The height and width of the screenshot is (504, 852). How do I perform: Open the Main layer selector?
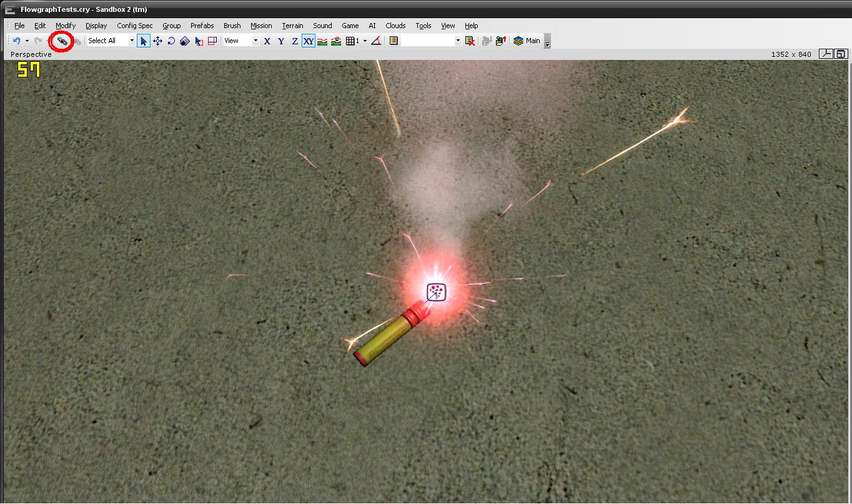tap(527, 41)
